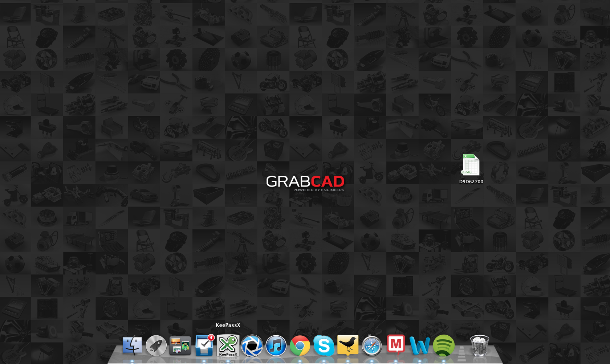Select the D9D62700 XLSX file icon
Viewport: 610px width, 364px height.
[471, 165]
